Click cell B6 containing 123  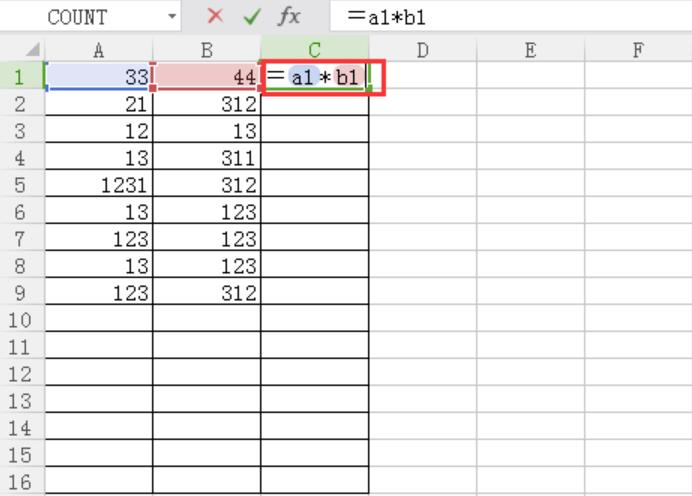tap(207, 210)
